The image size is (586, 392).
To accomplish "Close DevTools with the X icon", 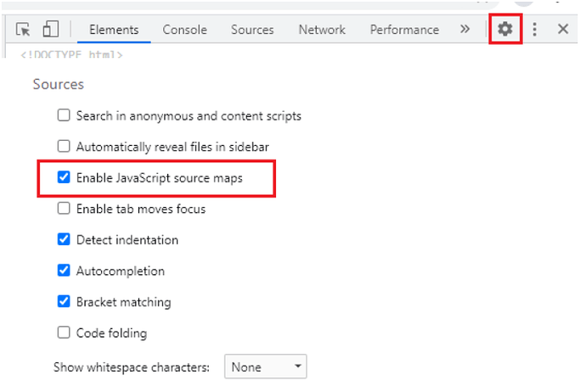I will click(563, 29).
